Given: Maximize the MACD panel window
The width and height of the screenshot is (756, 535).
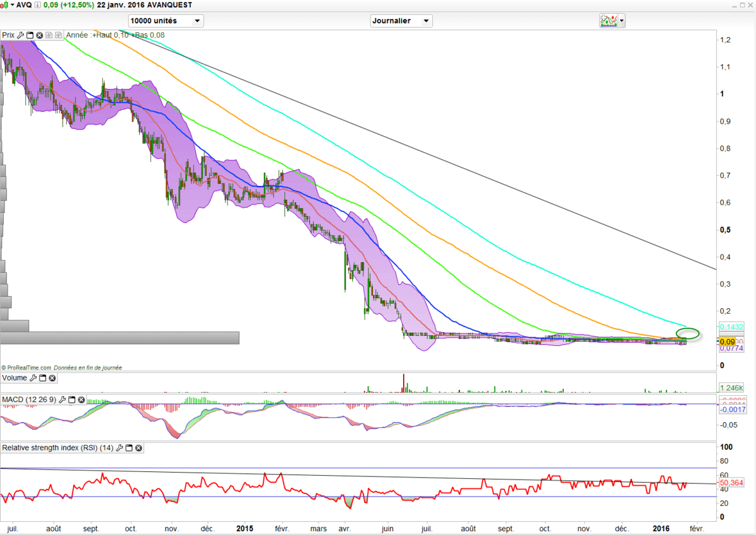Looking at the screenshot, I should pyautogui.click(x=72, y=400).
